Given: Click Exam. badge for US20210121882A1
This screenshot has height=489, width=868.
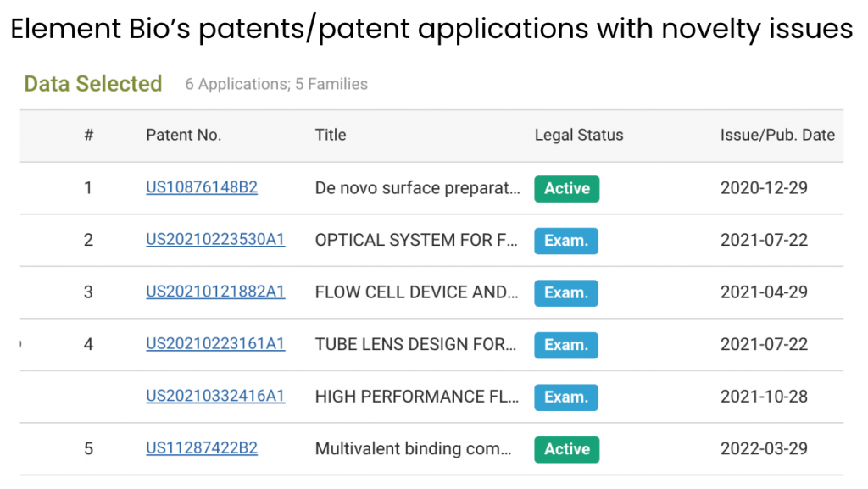Looking at the screenshot, I should (x=566, y=292).
